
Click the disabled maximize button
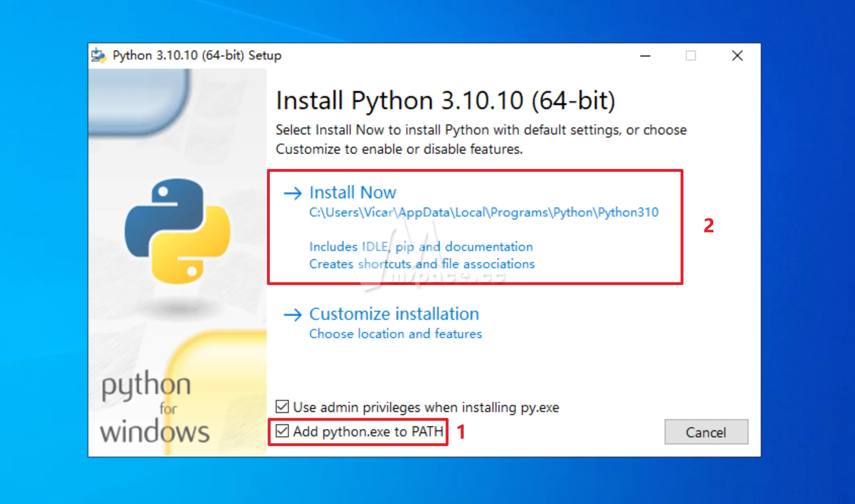691,56
